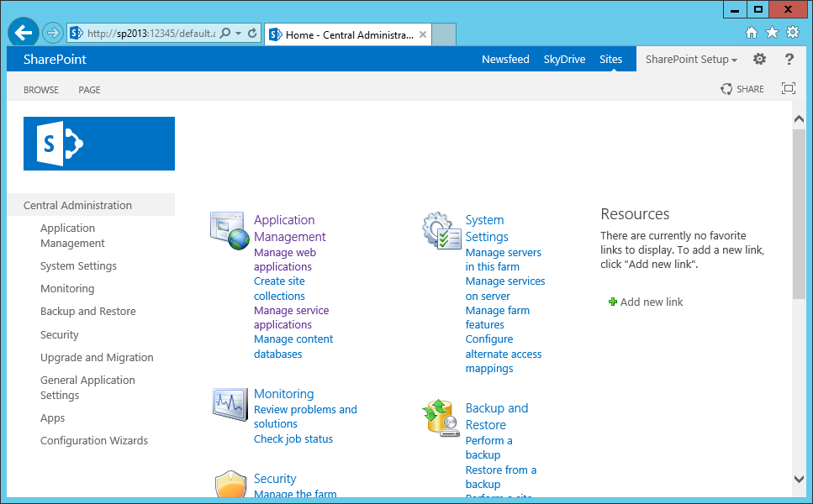Image resolution: width=813 pixels, height=504 pixels.
Task: Click the Security shield icon
Action: [230, 483]
